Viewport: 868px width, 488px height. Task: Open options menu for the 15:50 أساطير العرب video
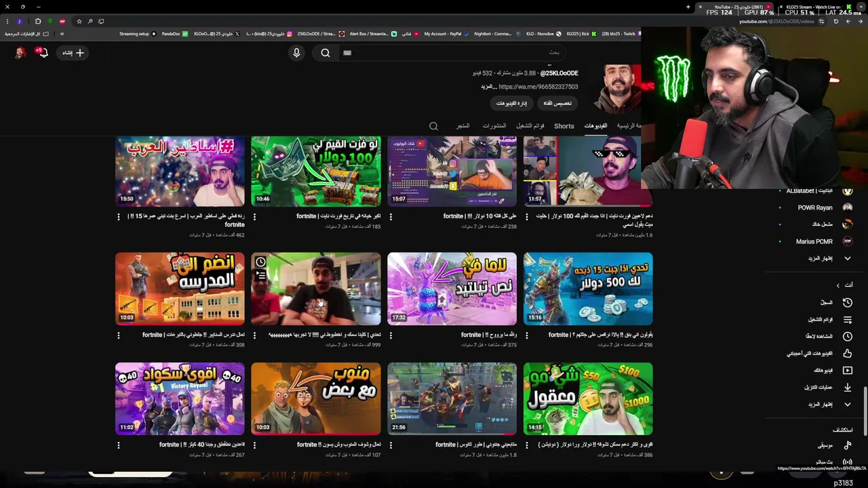tap(119, 217)
